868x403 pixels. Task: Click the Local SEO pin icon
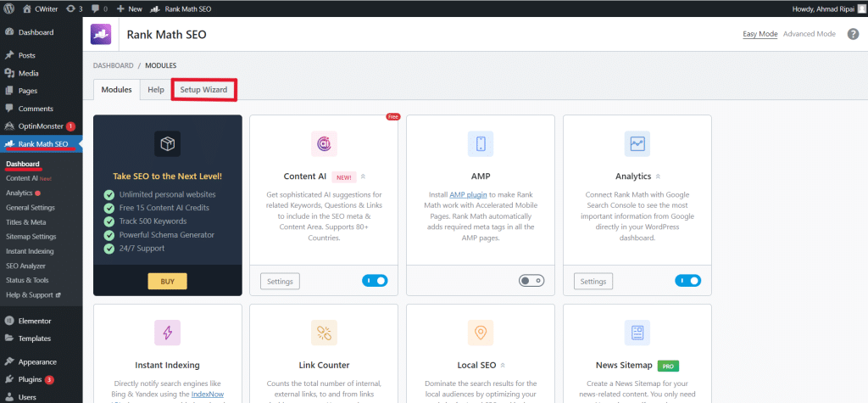click(x=481, y=333)
